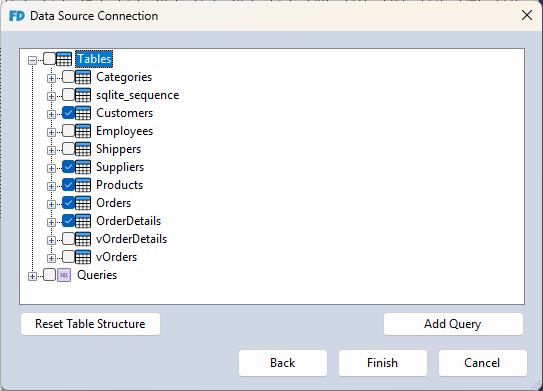This screenshot has height=391, width=543.
Task: Uncheck the OrderDetails checkbox
Action: tap(68, 221)
